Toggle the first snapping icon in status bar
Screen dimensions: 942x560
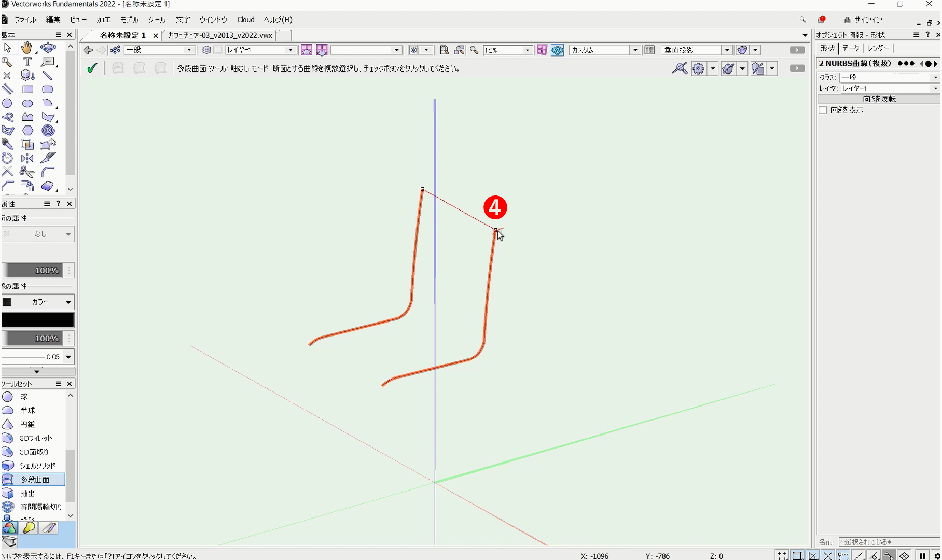tap(782, 556)
